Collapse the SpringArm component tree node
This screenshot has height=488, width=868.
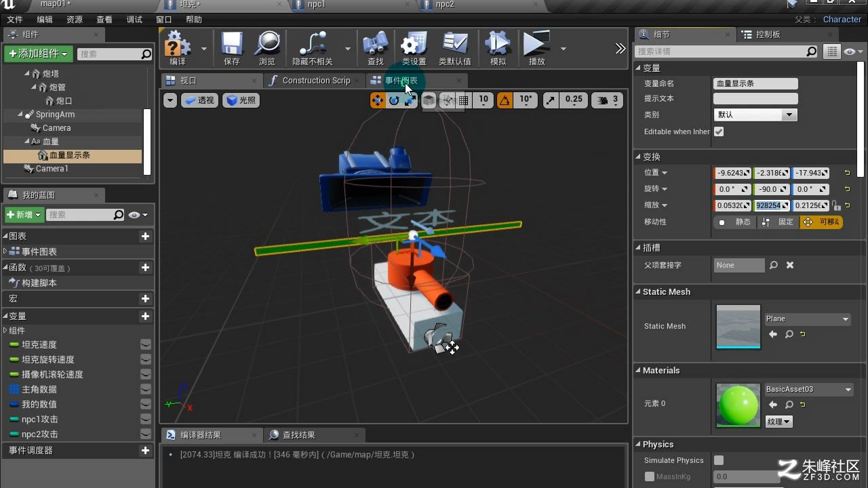[20, 115]
